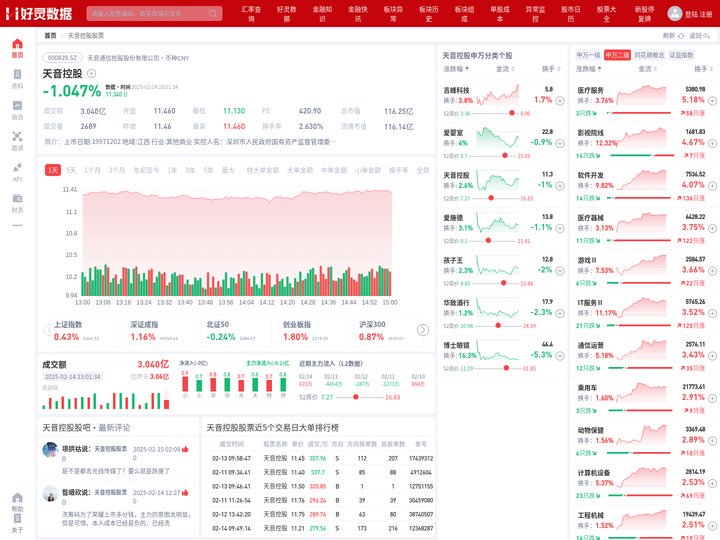Click the 刷新 refresh icon
The image size is (720, 540).
[x=681, y=36]
